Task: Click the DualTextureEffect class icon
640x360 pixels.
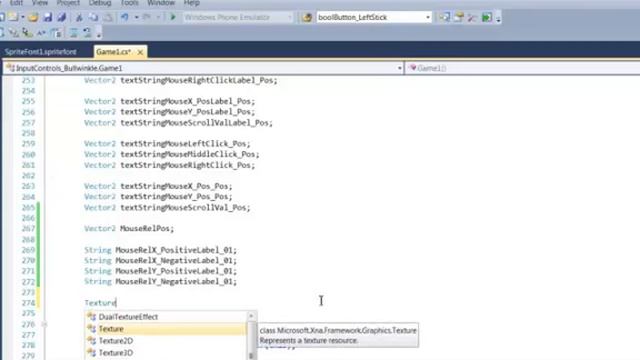Action: [92, 317]
